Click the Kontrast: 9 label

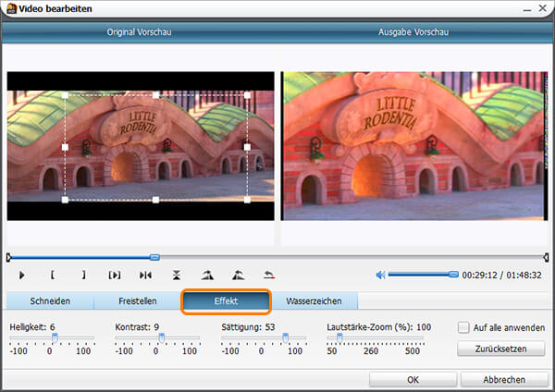[137, 327]
